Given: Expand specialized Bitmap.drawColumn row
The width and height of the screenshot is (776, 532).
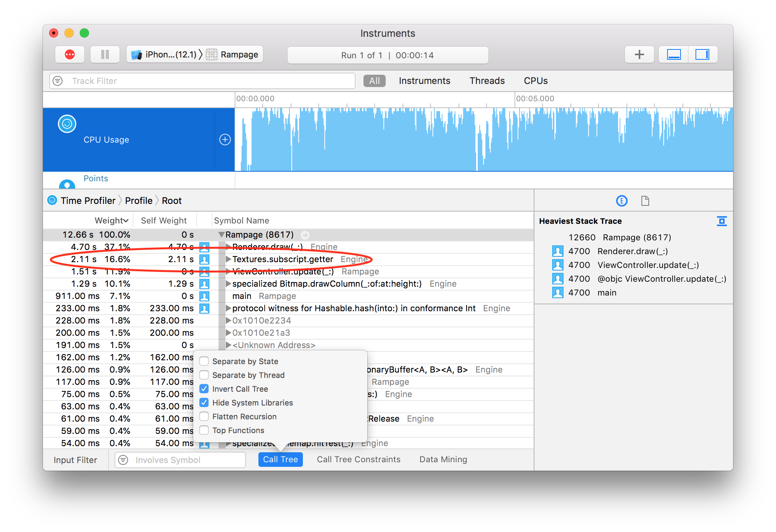Looking at the screenshot, I should coord(229,284).
